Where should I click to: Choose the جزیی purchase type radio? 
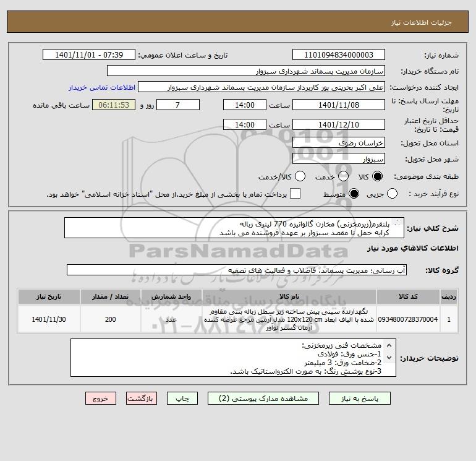392,194
